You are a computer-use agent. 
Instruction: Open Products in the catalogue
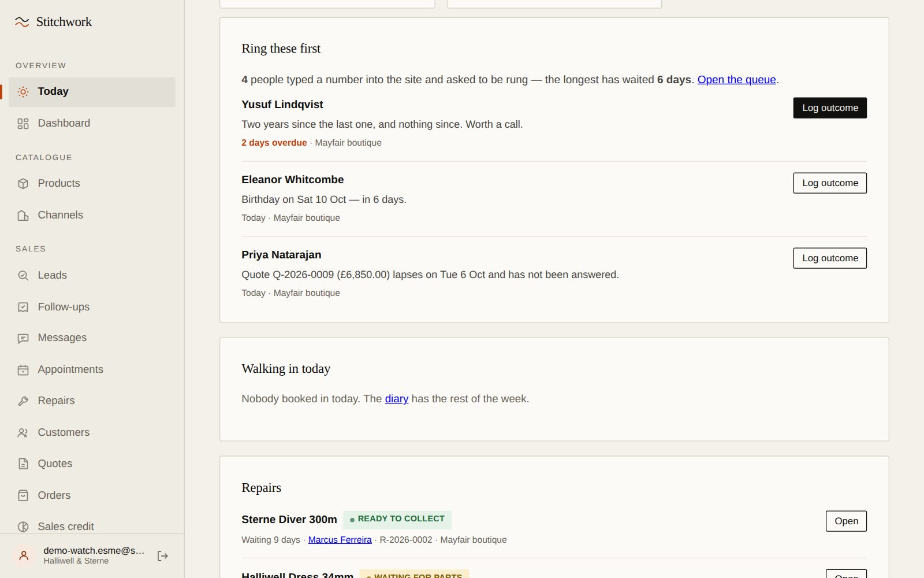92,184
